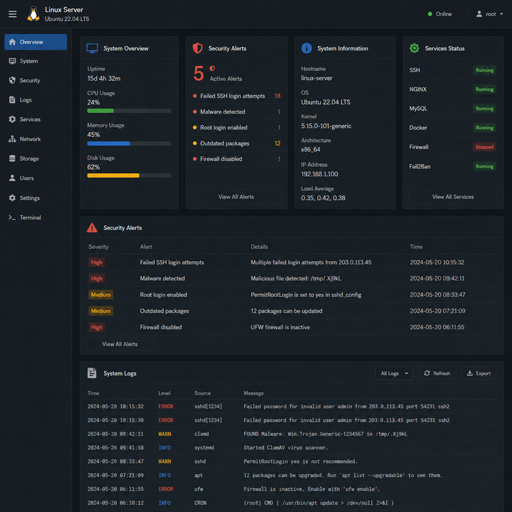Click View All Alerts below the alerts table
The width and height of the screenshot is (512, 512).
(x=120, y=344)
